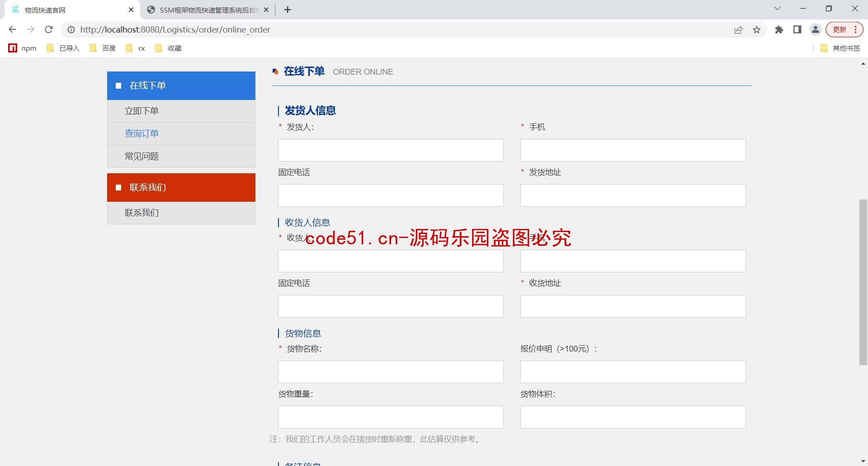Image resolution: width=868 pixels, height=466 pixels.
Task: Click the page vertical scrollbar thumb
Action: [x=863, y=282]
